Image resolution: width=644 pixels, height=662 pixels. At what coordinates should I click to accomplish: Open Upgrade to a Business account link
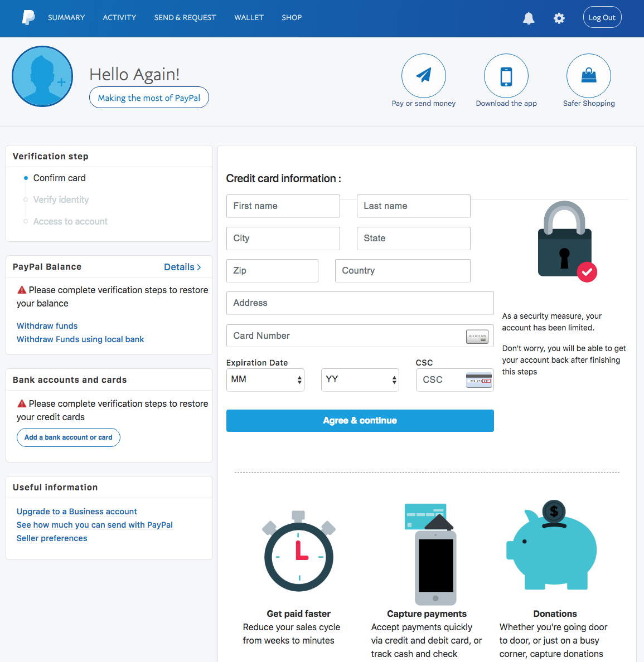pos(76,512)
